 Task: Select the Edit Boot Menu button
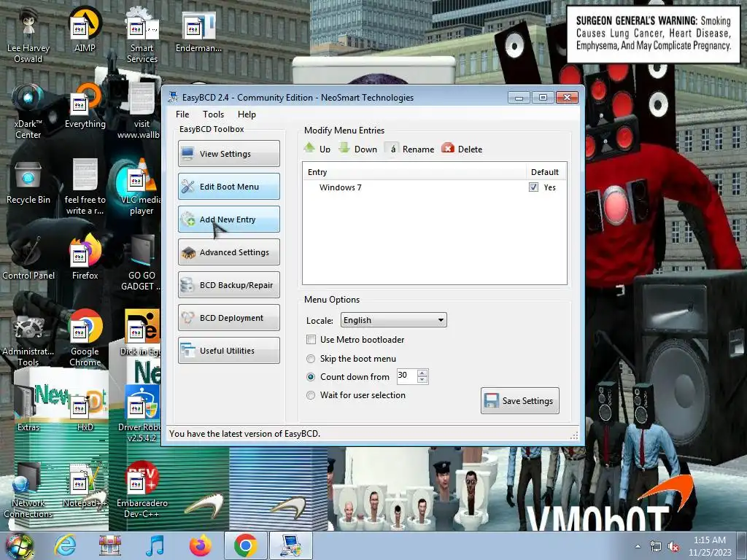tap(228, 187)
